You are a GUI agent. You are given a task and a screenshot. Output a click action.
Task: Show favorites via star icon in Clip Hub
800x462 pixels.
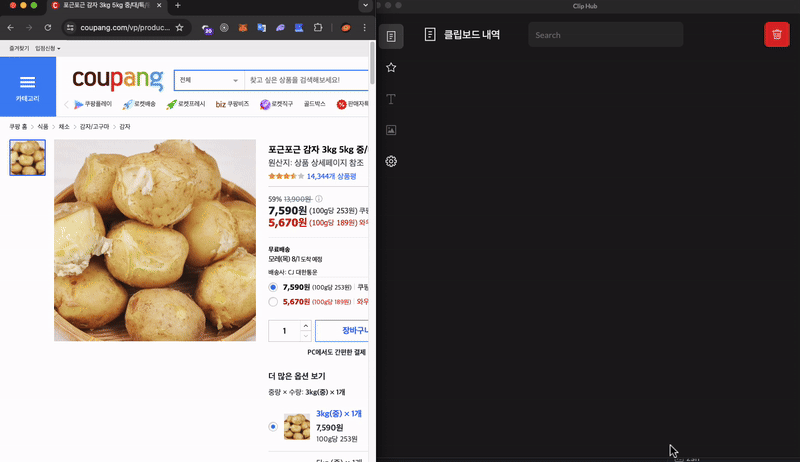click(391, 67)
